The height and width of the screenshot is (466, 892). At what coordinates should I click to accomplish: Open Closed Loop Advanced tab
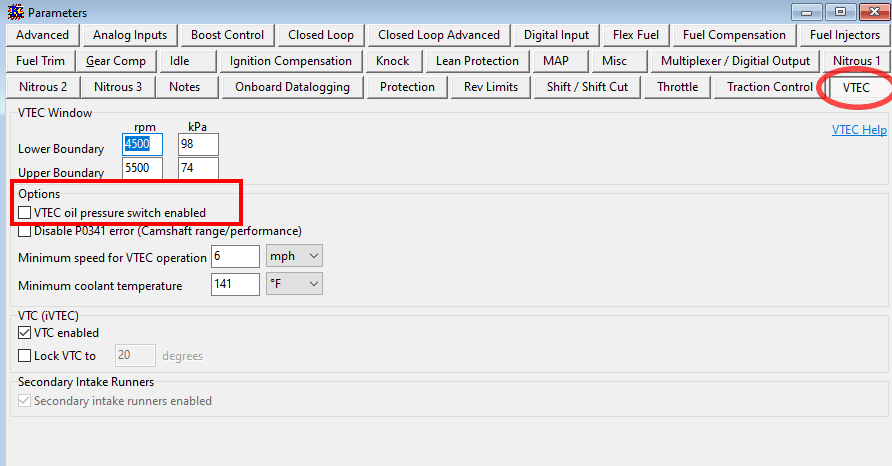[x=439, y=35]
